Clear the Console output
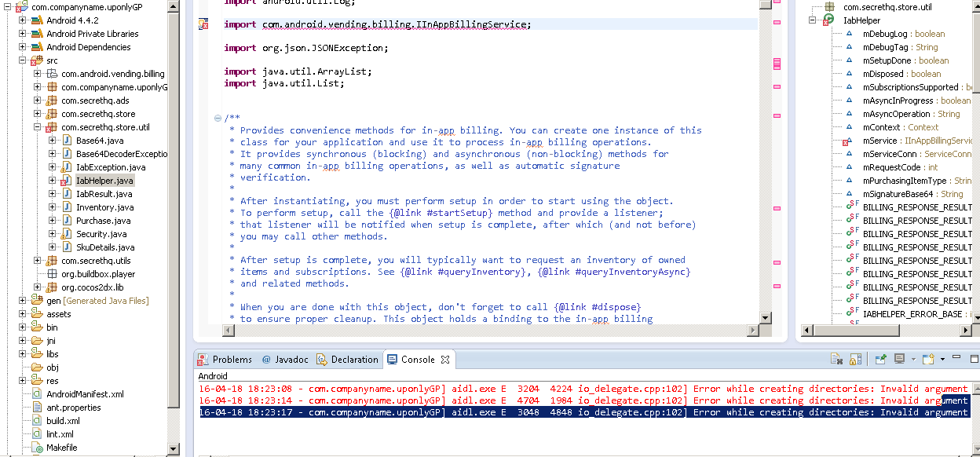Screen dimensions: 980x457 pyautogui.click(x=835, y=359)
